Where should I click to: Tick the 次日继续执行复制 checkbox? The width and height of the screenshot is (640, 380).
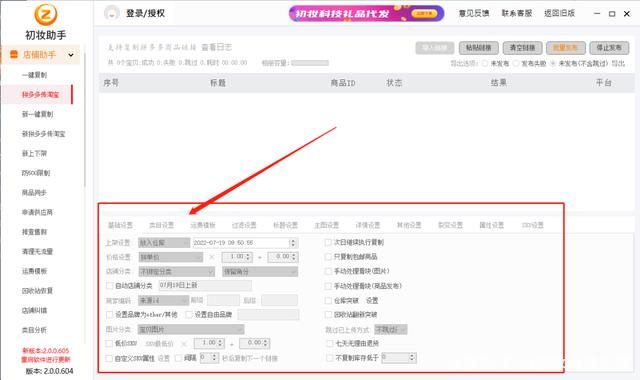(x=328, y=242)
